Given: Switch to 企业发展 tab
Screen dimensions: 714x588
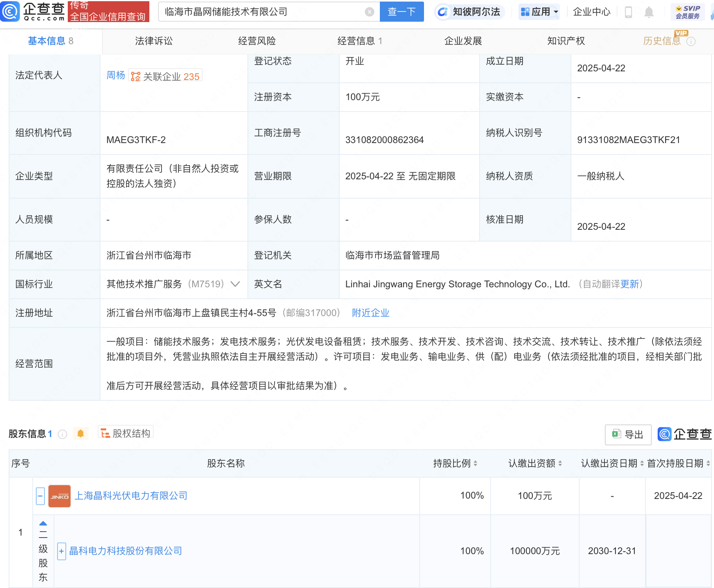Looking at the screenshot, I should pos(463,41).
